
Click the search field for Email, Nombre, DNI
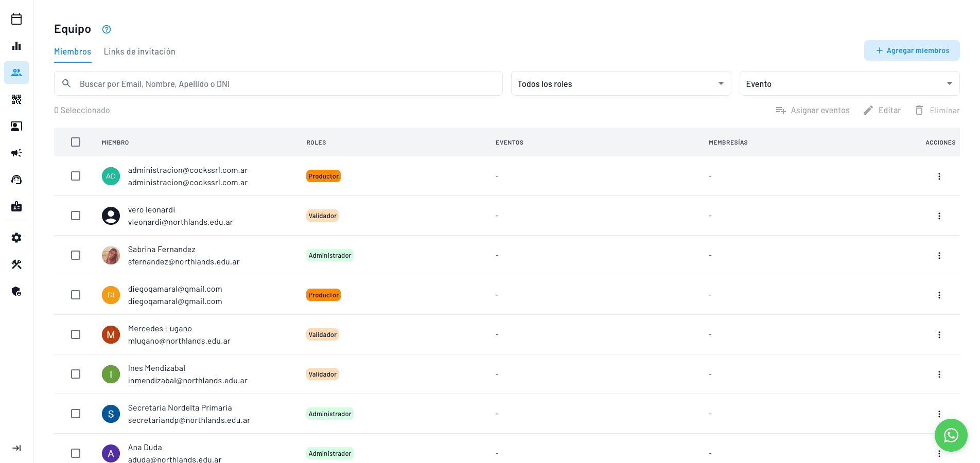pos(278,83)
